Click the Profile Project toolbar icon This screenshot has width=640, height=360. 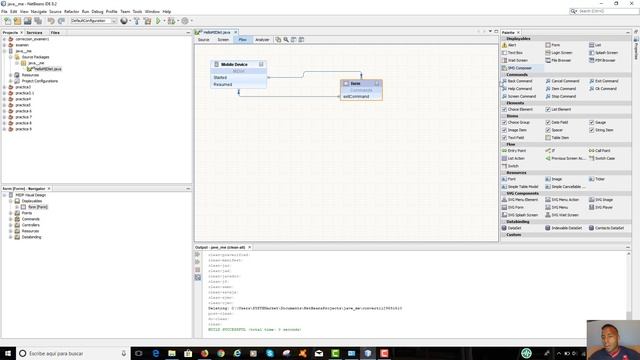pos(185,21)
